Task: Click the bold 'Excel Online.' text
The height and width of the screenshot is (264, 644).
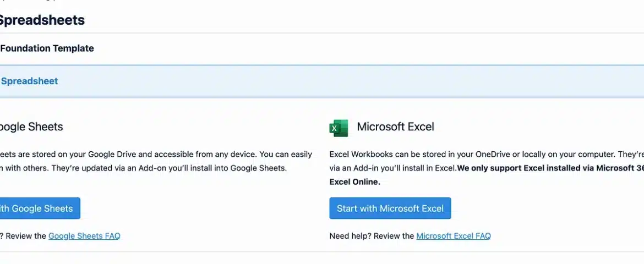Action: point(355,182)
